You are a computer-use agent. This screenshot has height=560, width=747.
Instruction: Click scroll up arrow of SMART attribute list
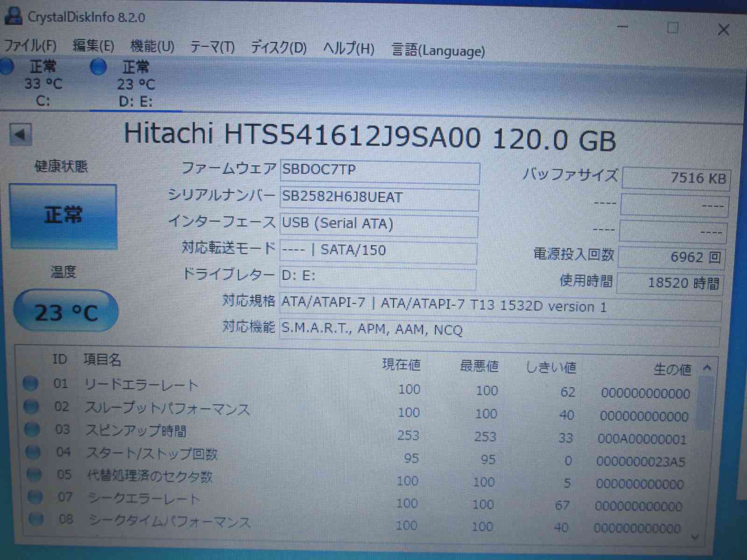(707, 368)
